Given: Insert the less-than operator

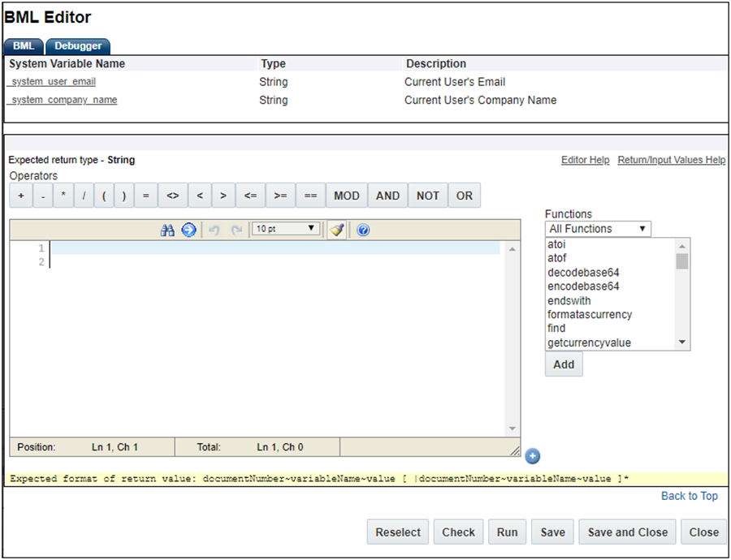Looking at the screenshot, I should click(200, 196).
